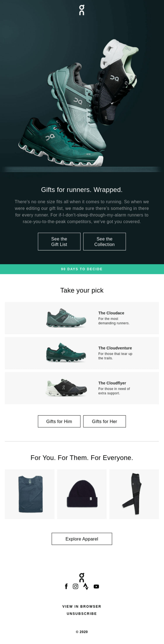Open the Cloudflyer shoe product row

click(x=82, y=388)
